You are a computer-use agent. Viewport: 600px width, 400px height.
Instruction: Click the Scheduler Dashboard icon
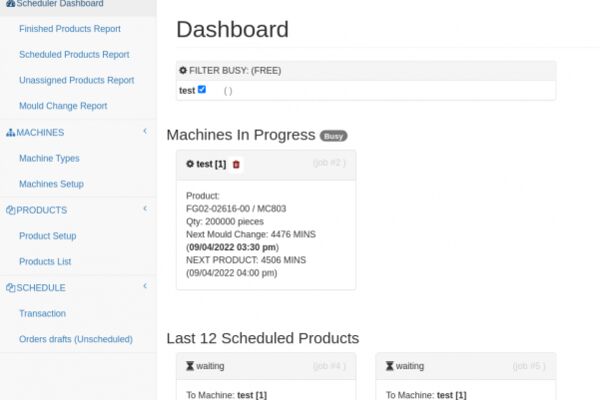click(x=10, y=4)
